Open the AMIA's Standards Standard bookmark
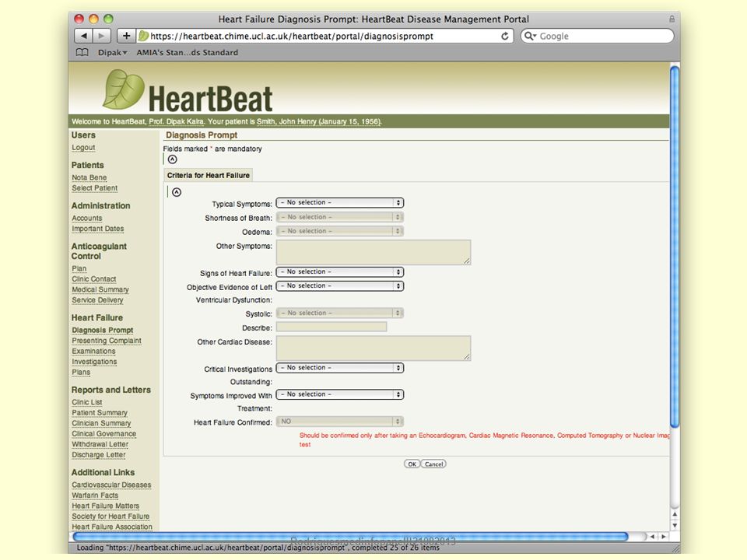Viewport: 747px width, 560px height. click(188, 52)
